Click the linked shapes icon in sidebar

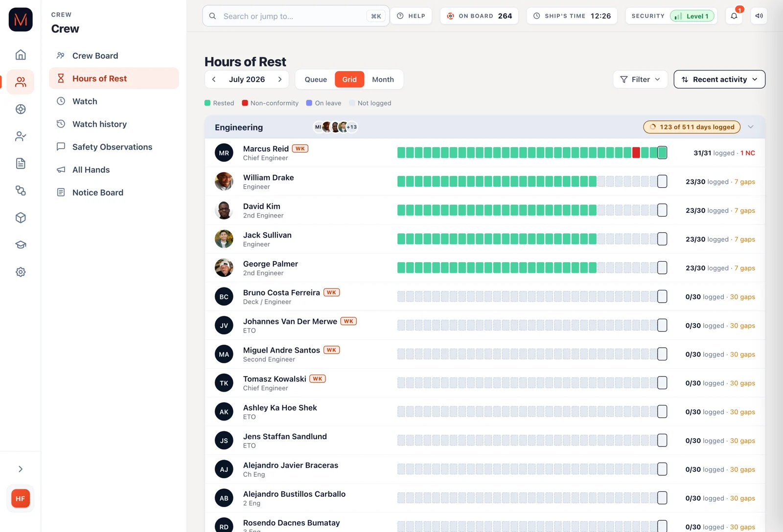(21, 191)
